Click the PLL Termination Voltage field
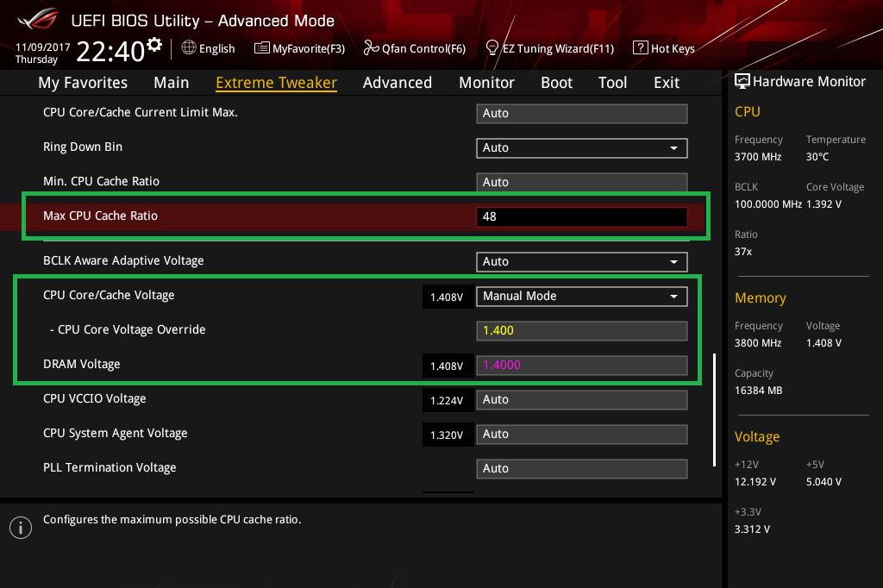883x588 pixels. 582,469
